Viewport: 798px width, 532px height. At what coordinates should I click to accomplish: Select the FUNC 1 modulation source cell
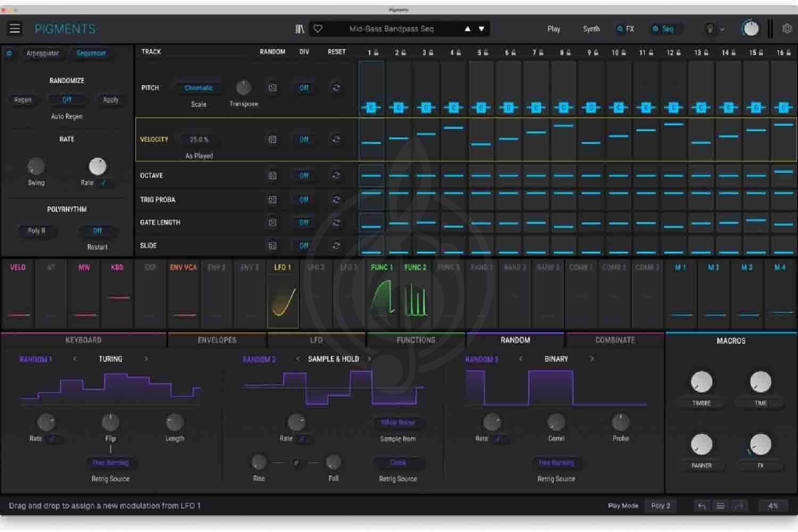pos(383,293)
